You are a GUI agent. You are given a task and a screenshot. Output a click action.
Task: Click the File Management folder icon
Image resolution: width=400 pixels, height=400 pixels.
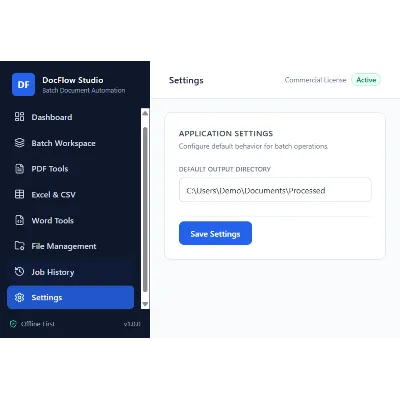pyautogui.click(x=19, y=246)
